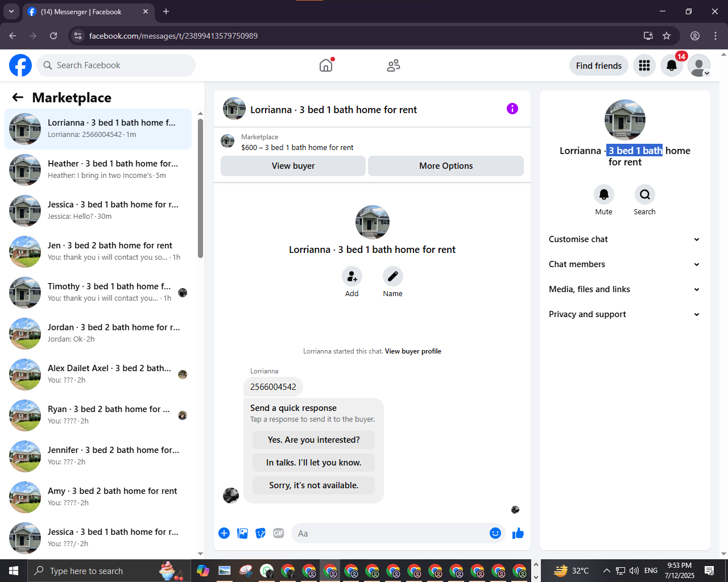Expand Customise chat section
The height and width of the screenshot is (582, 728).
[624, 239]
